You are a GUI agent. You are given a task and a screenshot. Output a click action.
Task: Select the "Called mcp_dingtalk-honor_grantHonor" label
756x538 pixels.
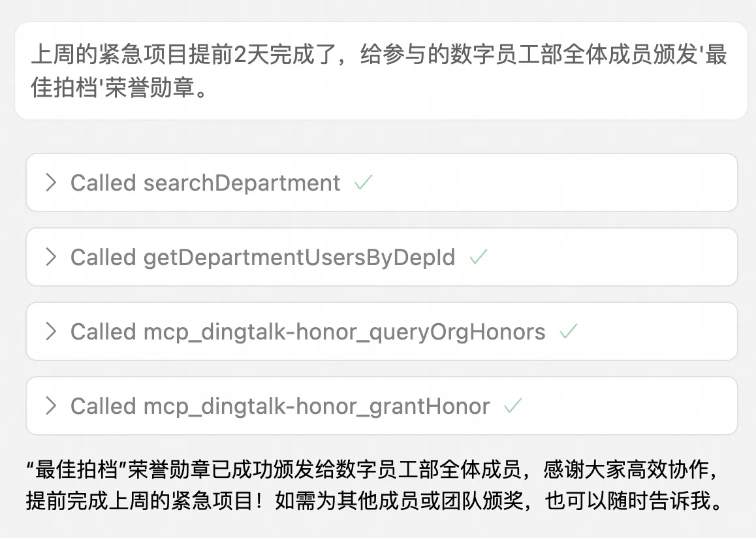[280, 406]
